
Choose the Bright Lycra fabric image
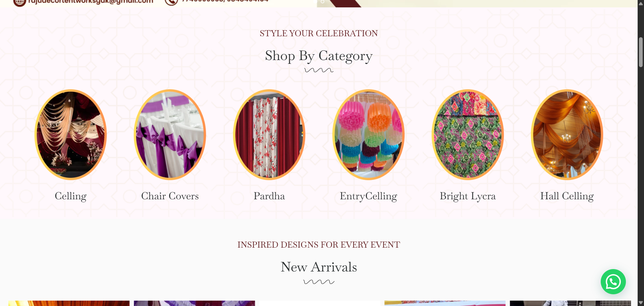pos(468,135)
